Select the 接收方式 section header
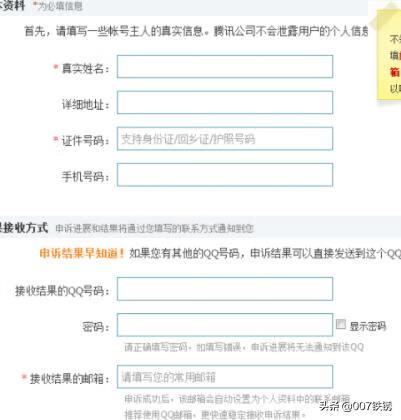The image size is (401, 420). pyautogui.click(x=24, y=228)
